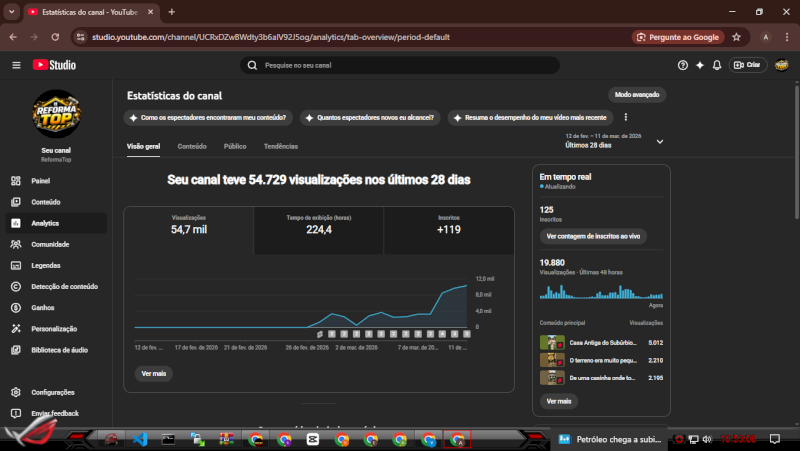Viewport: 800px width, 451px height.
Task: Switch to the Conteúdo analytics tab
Action: point(192,146)
